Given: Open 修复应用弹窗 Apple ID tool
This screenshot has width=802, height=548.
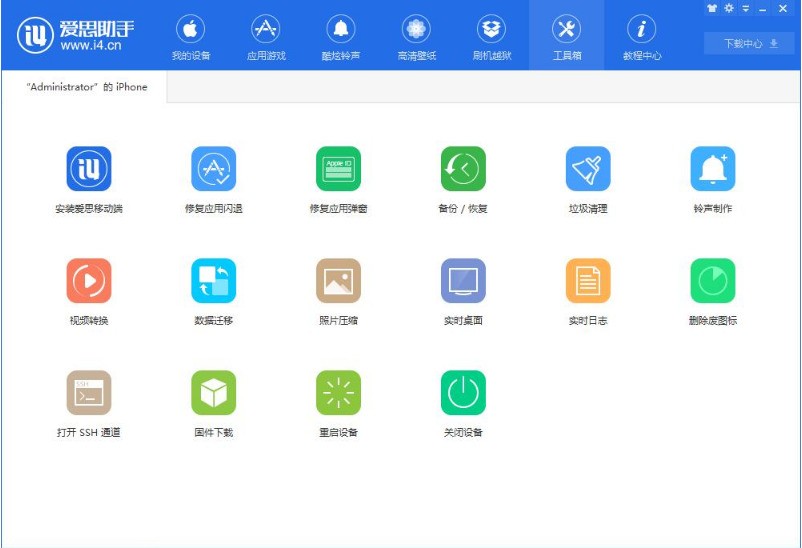Looking at the screenshot, I should pyautogui.click(x=339, y=169).
